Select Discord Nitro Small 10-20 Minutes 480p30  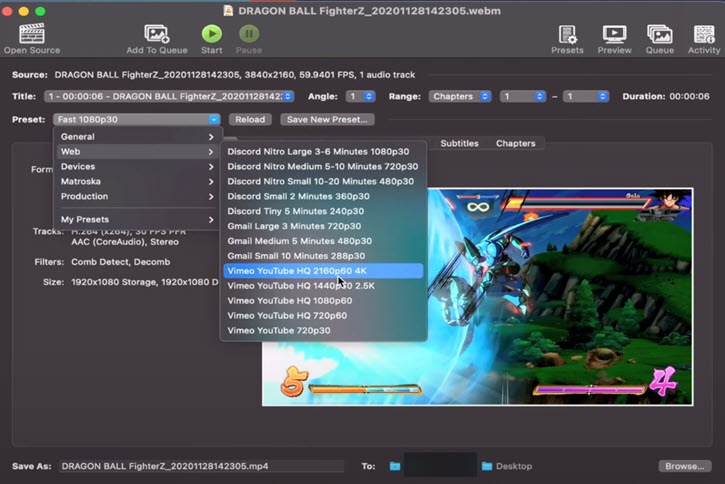coord(323,181)
